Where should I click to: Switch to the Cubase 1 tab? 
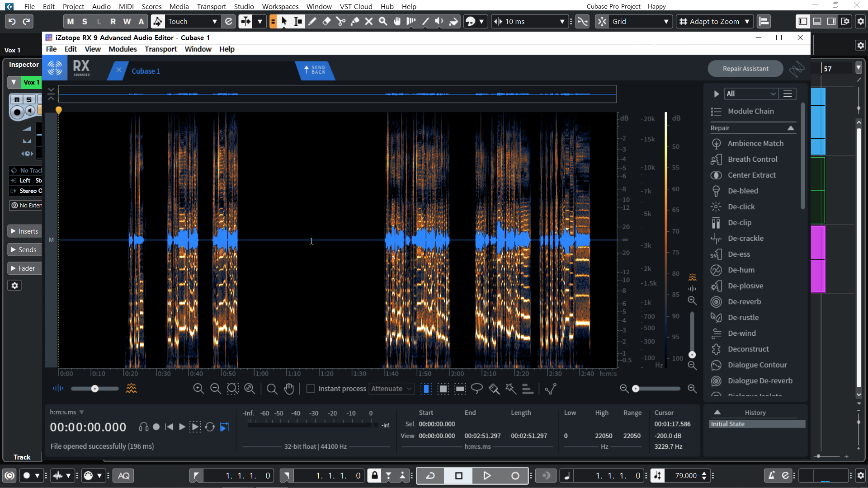click(x=146, y=71)
